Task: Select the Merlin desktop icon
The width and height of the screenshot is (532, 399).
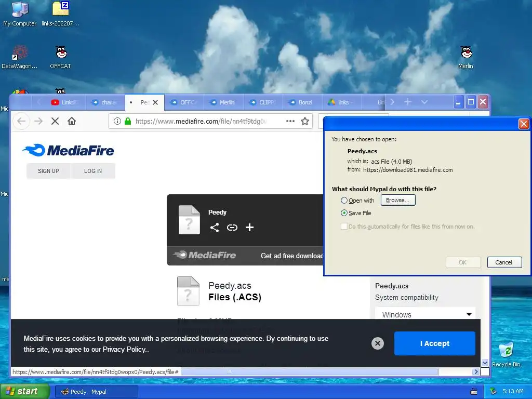Action: (466, 57)
